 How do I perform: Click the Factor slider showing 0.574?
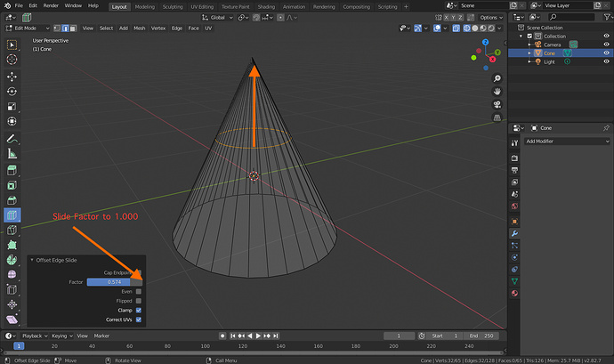(115, 282)
